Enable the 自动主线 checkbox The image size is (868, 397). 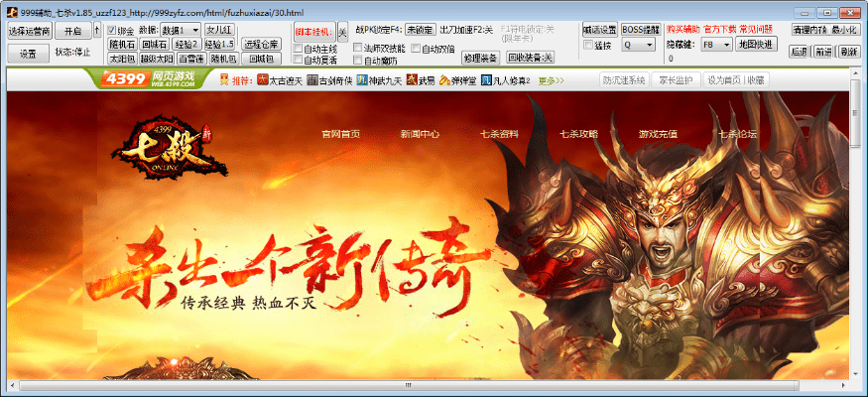300,49
